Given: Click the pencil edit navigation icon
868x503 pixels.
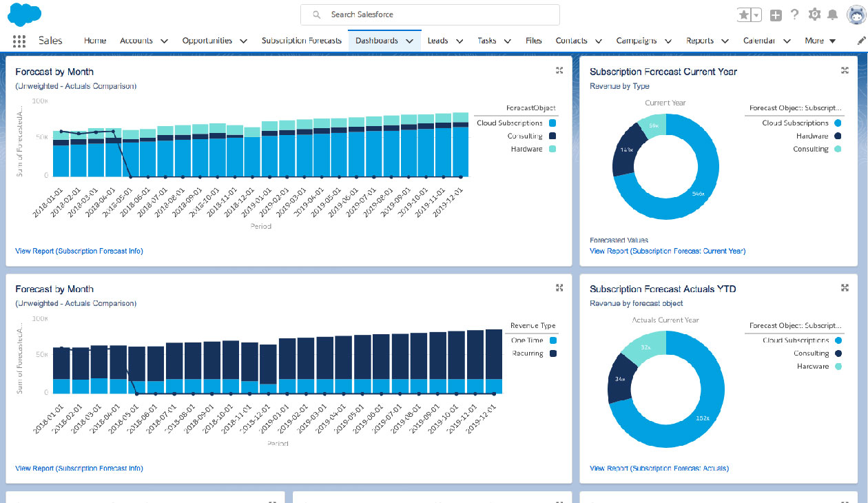Looking at the screenshot, I should coord(861,41).
